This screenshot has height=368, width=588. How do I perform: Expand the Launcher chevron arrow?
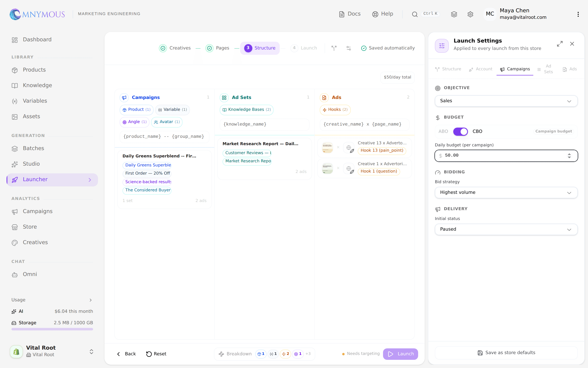point(90,180)
